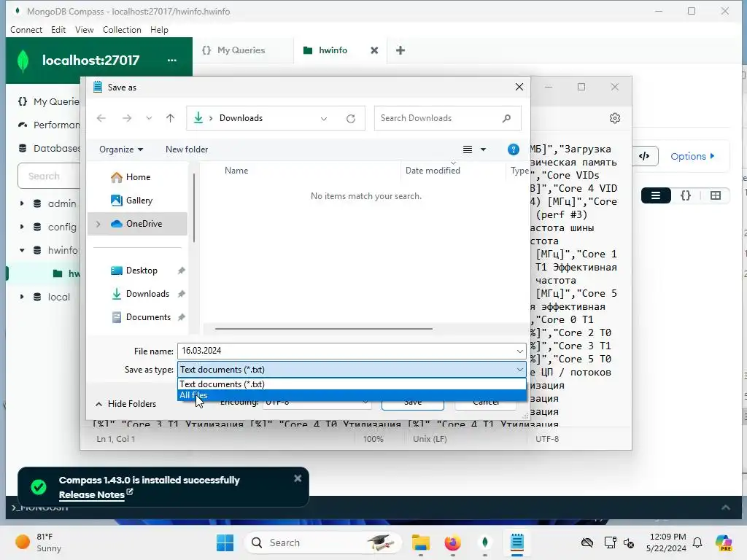This screenshot has width=747, height=560.
Task: Expand query Options in Compass
Action: point(692,156)
